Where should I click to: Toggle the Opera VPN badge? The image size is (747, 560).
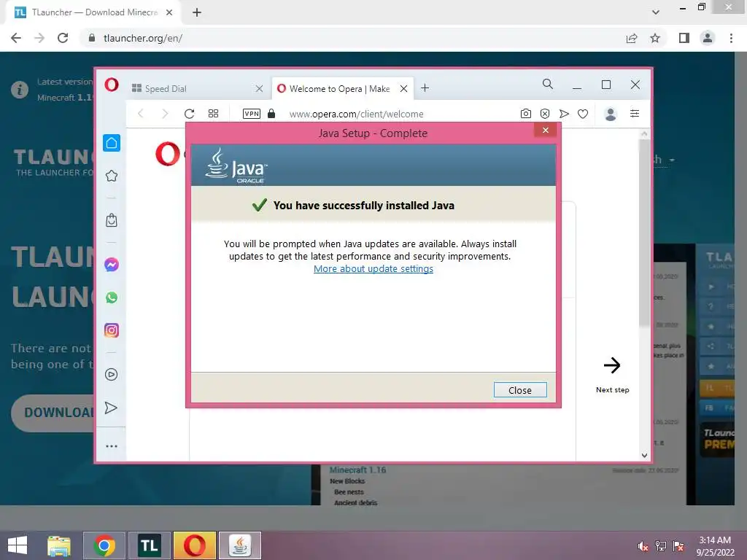coord(252,113)
